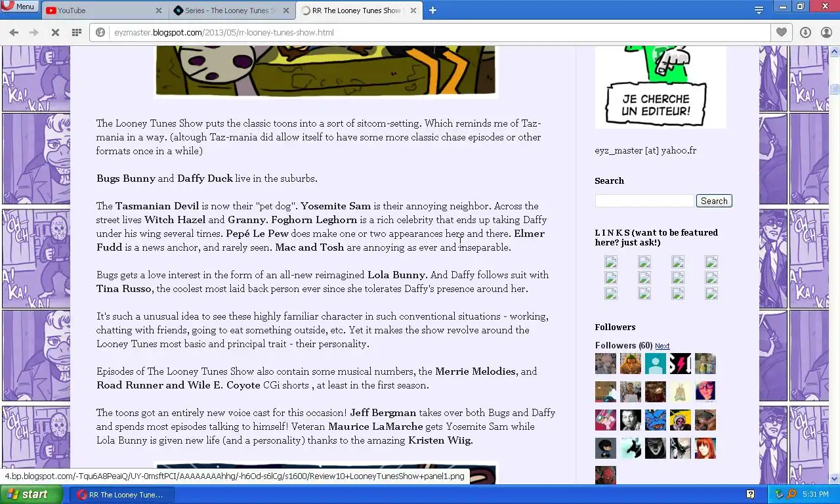
Task: Click the scrollbar up arrow
Action: pyautogui.click(x=835, y=51)
